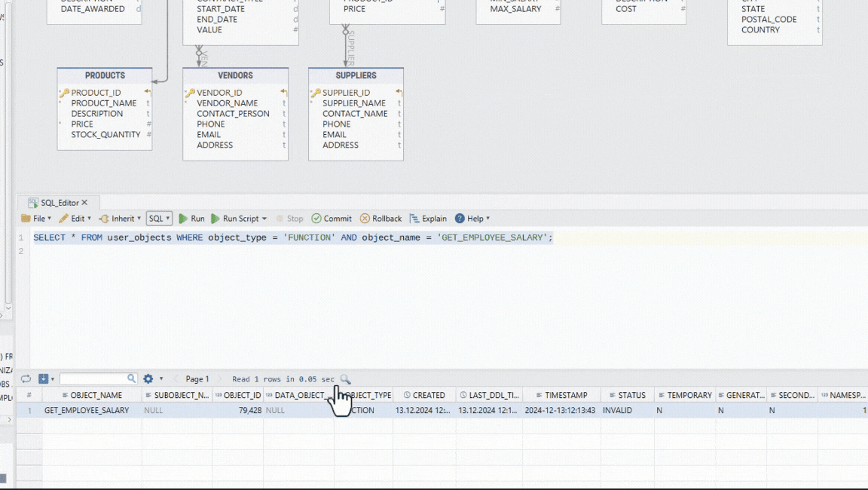
Task: Click the Run Script button
Action: [x=235, y=219]
